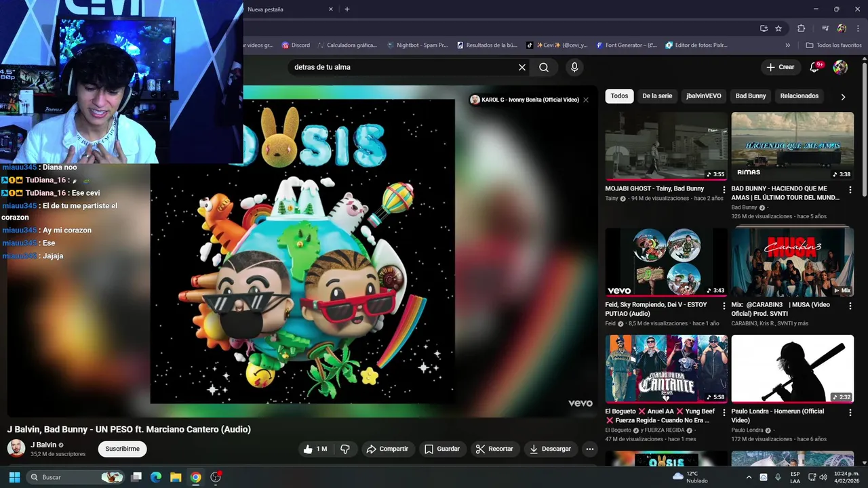The width and height of the screenshot is (868, 488).
Task: Open more actions menu below video
Action: click(x=590, y=449)
